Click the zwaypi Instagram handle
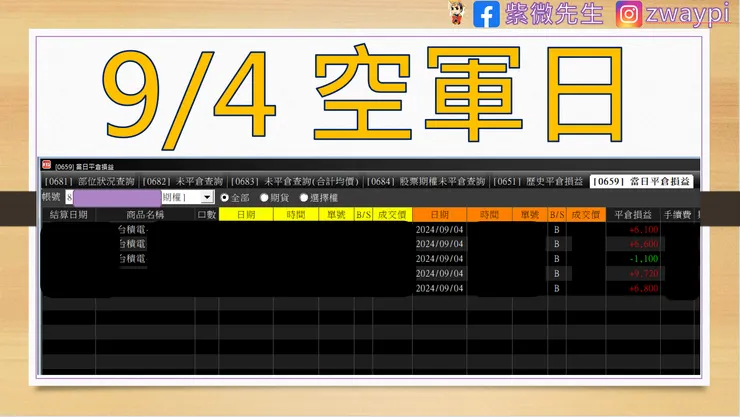740x417 pixels. pos(688,14)
